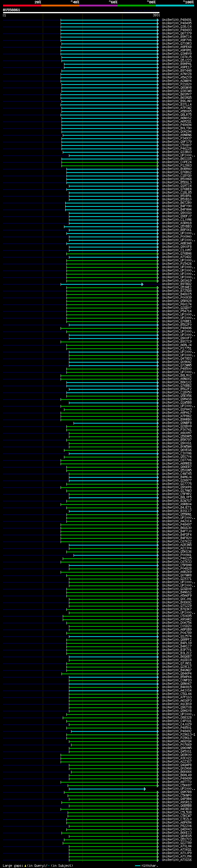Select hit UniRef100_Q33BU3
This screenshot has width=197, height=868.
click(x=176, y=152)
